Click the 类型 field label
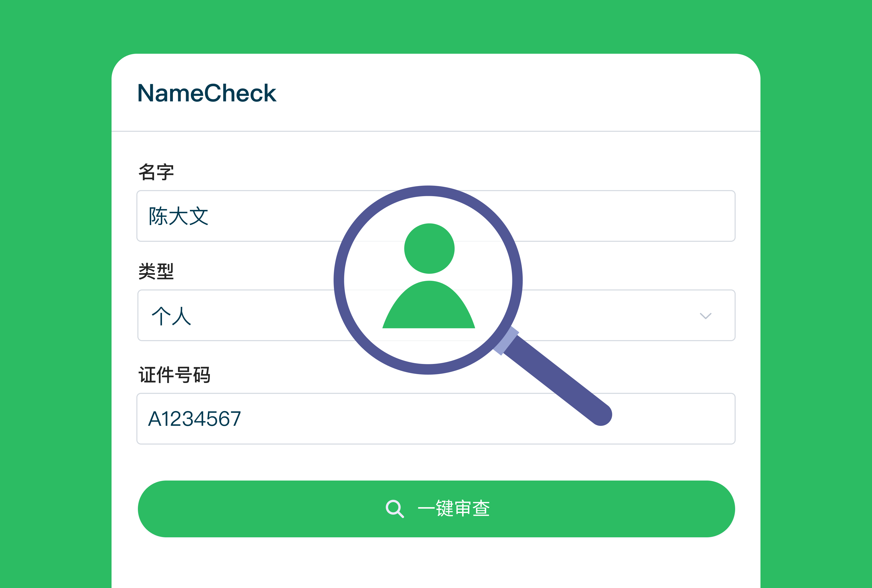Viewport: 872px width, 588px height. pyautogui.click(x=156, y=271)
